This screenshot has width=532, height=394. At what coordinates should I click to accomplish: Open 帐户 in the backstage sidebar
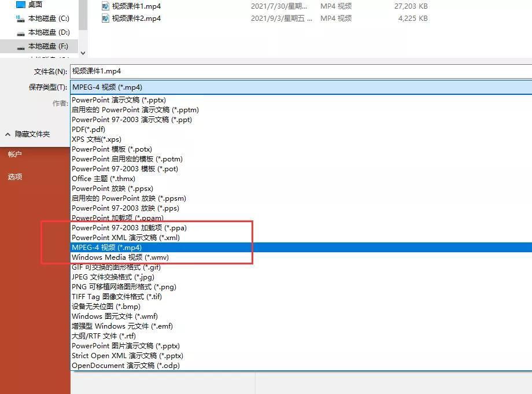pos(14,154)
